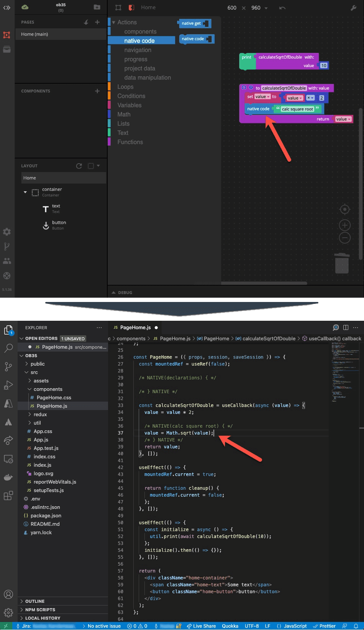364x630 pixels.
Task: Add a new component with the plus icon
Action: click(x=97, y=91)
